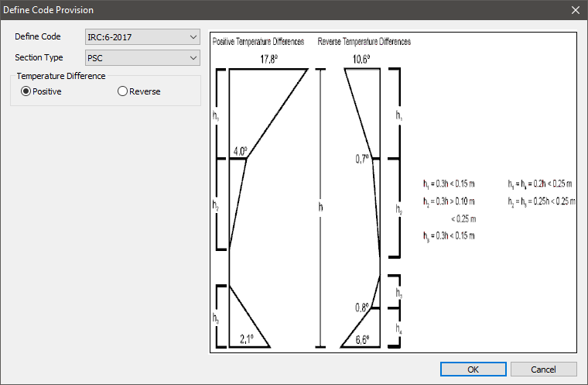The width and height of the screenshot is (588, 385).
Task: Cancel the code provision dialog
Action: (x=543, y=369)
